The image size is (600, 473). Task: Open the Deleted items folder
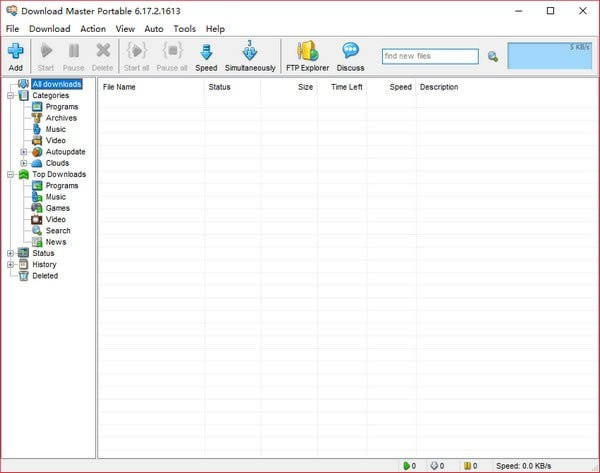click(45, 276)
